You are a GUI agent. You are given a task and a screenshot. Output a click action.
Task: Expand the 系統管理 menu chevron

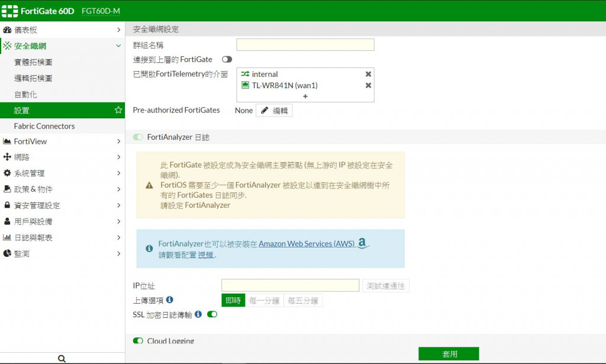coord(118,173)
